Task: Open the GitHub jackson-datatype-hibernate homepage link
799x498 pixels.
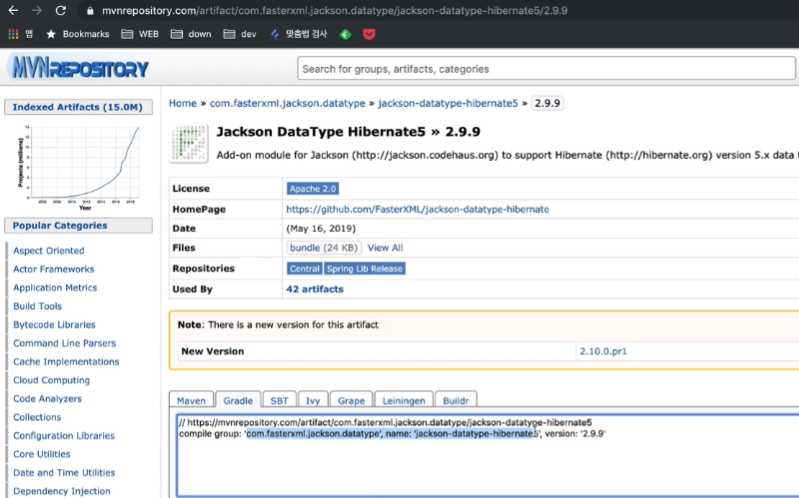Action: pos(417,209)
